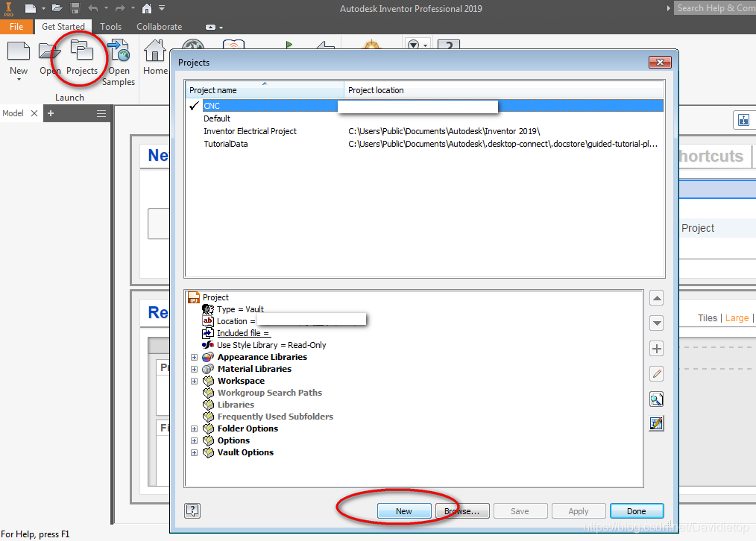Expand the Options node
Viewport: 756px width, 541px height.
pos(195,441)
